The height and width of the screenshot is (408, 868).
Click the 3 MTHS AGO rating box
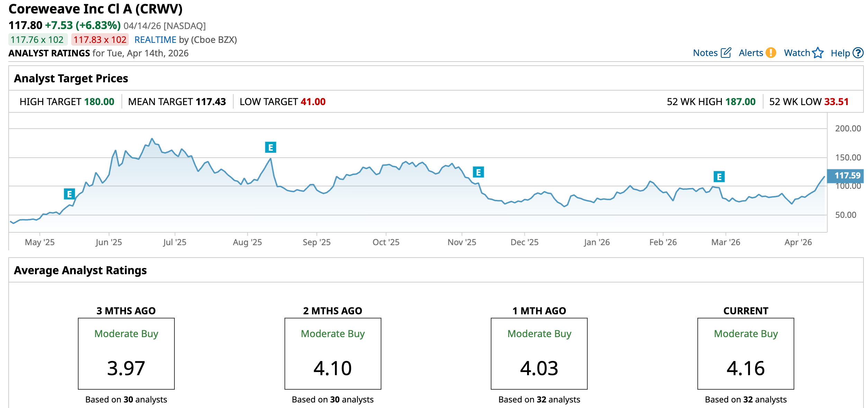(x=126, y=353)
